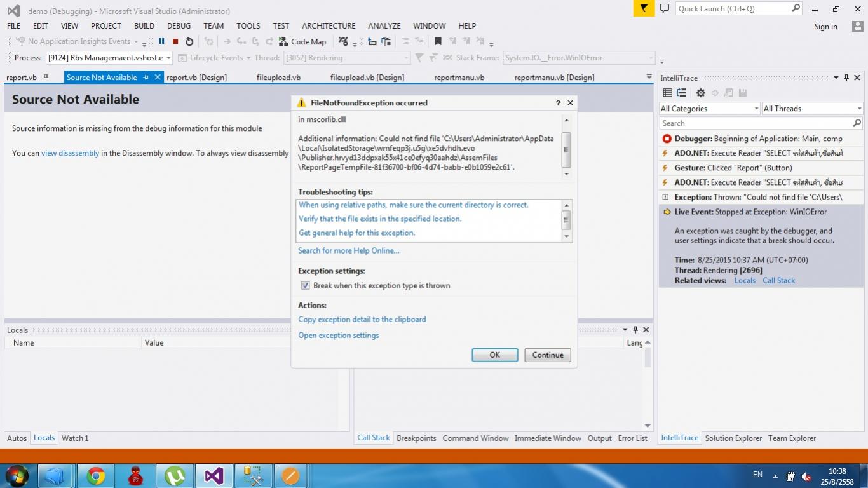Expand the Application Insights Events dropdown
Screen dimensions: 868x488
pyautogui.click(x=136, y=41)
